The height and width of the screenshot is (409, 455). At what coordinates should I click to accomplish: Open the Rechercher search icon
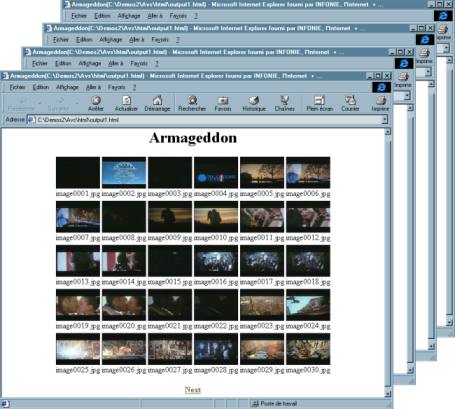192,100
